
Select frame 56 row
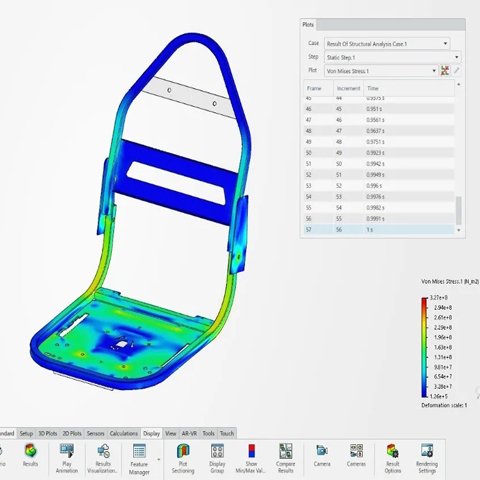(379, 219)
